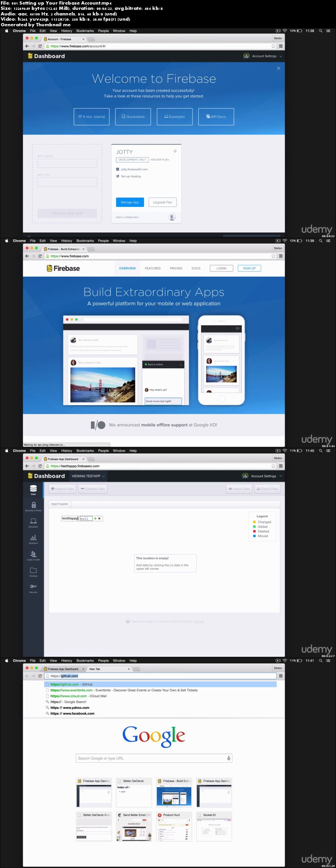336x868 pixels.
Task: Click the green Added legend swatch
Action: [255, 527]
